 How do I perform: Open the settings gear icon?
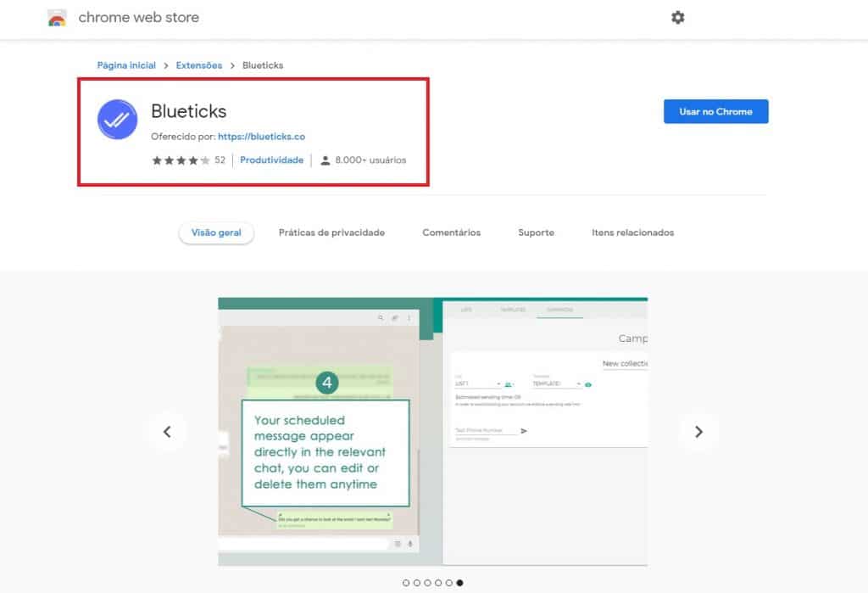(677, 18)
